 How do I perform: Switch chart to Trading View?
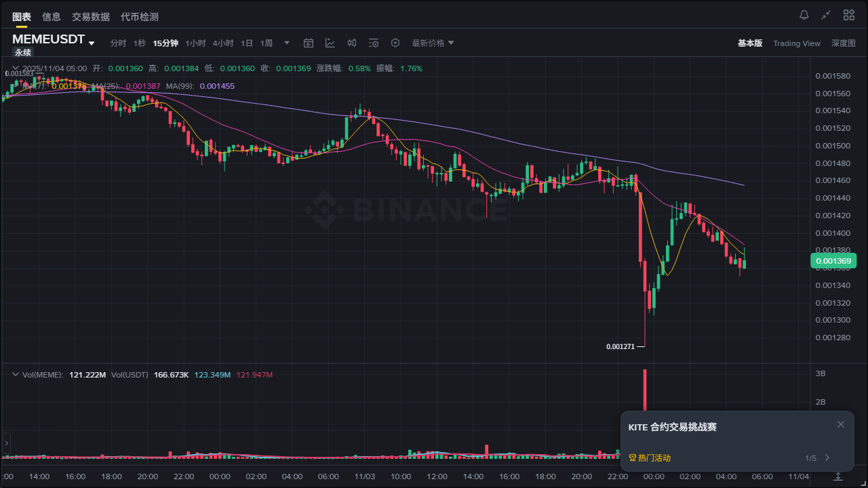796,43
